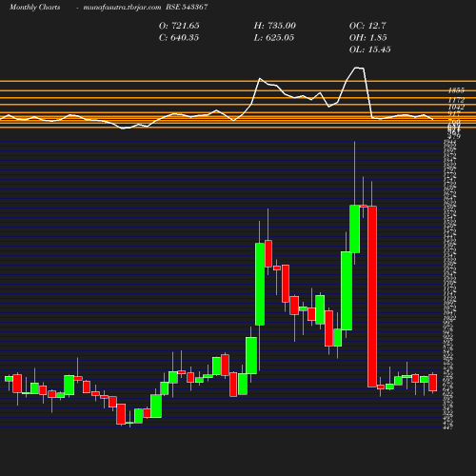
Task: Click the 'BSE 543367' symbol label
Action: click(x=187, y=7)
